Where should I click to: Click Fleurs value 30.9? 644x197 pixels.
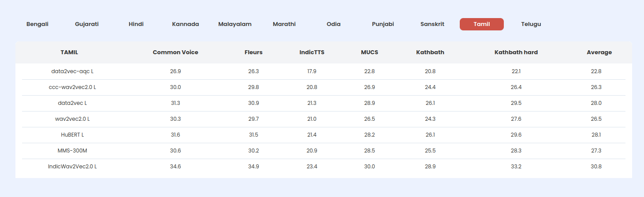point(253,103)
